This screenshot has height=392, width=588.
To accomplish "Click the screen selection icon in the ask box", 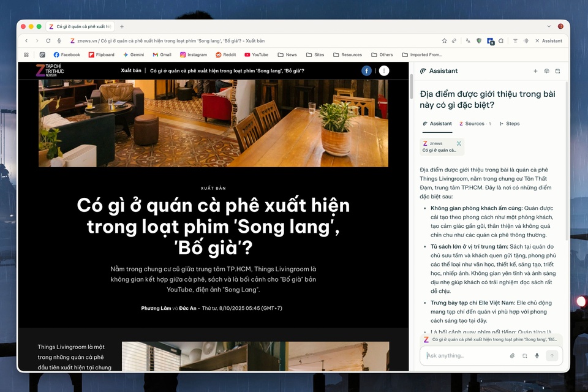I will tap(525, 356).
